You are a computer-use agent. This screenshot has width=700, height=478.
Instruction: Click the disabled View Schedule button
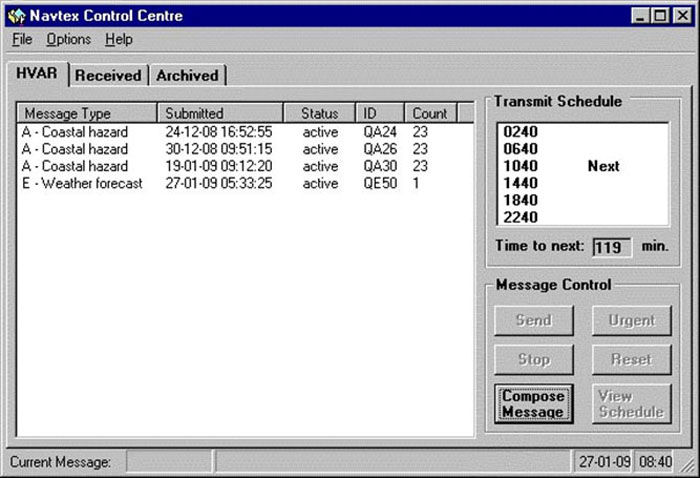pyautogui.click(x=631, y=403)
